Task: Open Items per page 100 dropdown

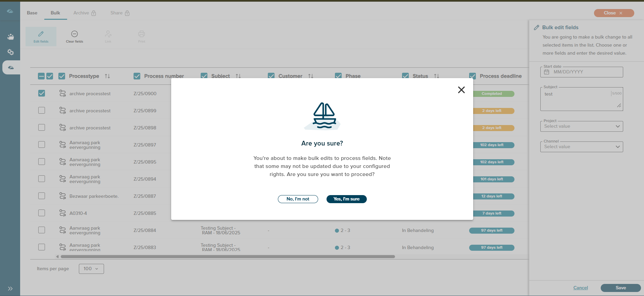Action: coord(91,269)
